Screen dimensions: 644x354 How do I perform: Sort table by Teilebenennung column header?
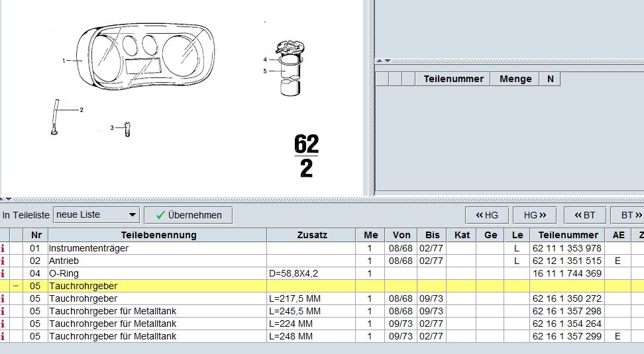158,235
